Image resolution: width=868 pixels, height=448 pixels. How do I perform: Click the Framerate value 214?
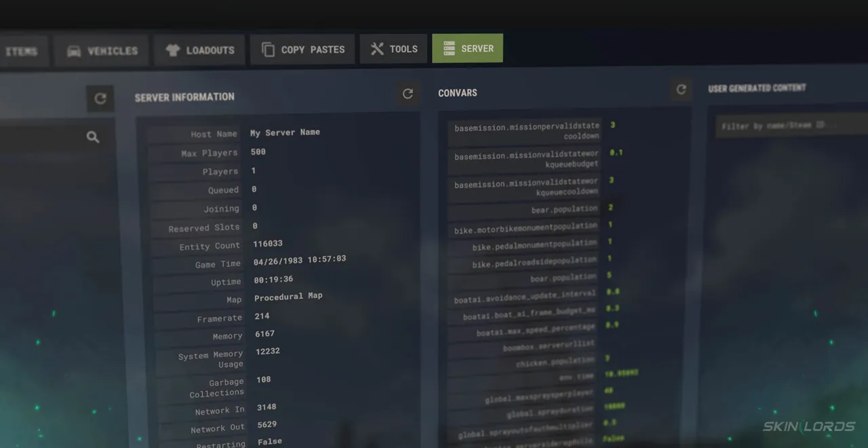point(262,316)
